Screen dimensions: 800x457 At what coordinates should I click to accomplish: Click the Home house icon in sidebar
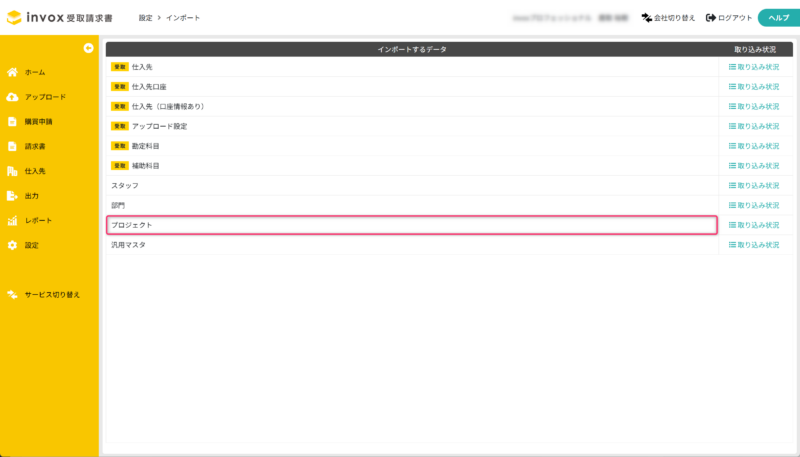tap(12, 72)
